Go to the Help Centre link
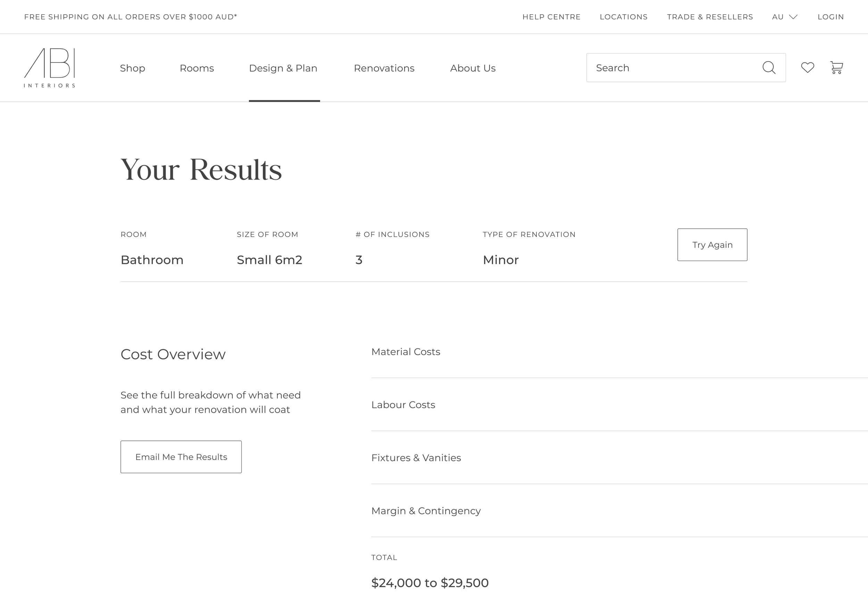 click(551, 17)
